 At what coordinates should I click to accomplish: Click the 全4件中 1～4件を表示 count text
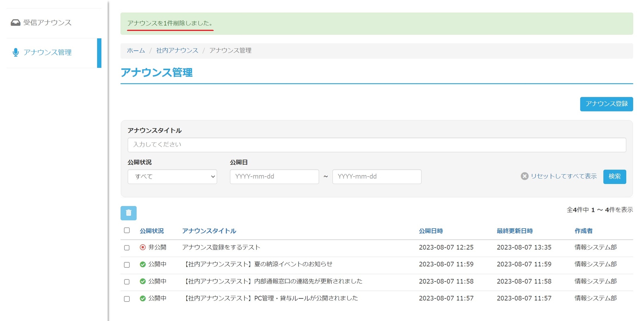pos(600,210)
